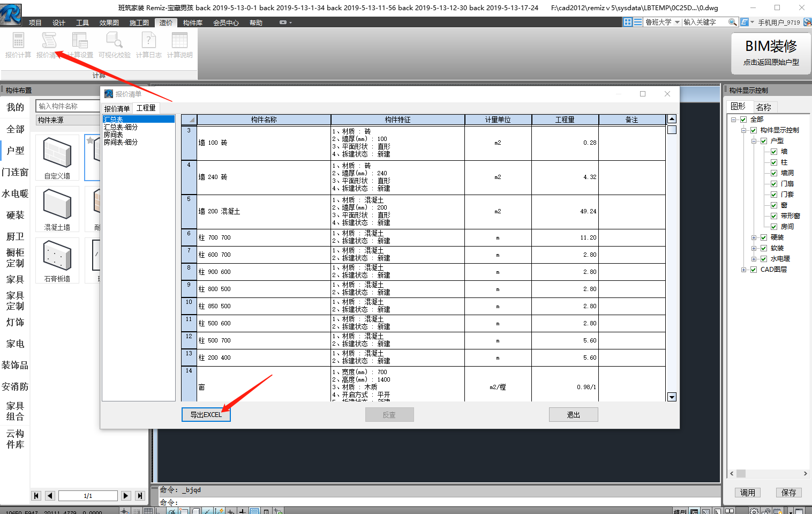This screenshot has width=812, height=514.
Task: Click the 导出EXCEL button
Action: coord(206,415)
